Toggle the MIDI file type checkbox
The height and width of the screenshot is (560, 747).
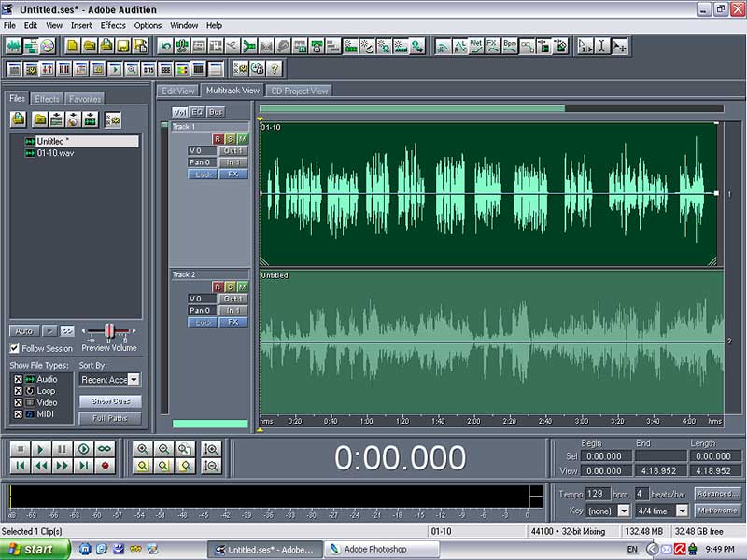click(x=18, y=413)
